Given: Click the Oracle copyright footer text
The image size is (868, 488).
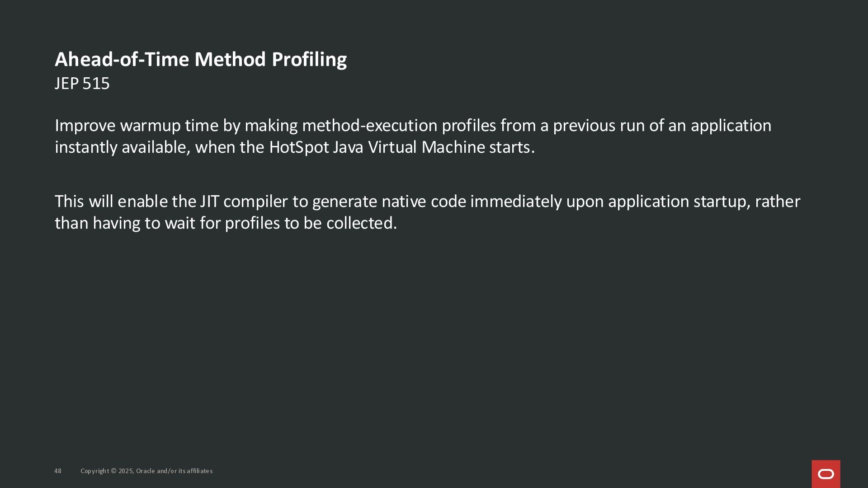Looking at the screenshot, I should [x=146, y=471].
